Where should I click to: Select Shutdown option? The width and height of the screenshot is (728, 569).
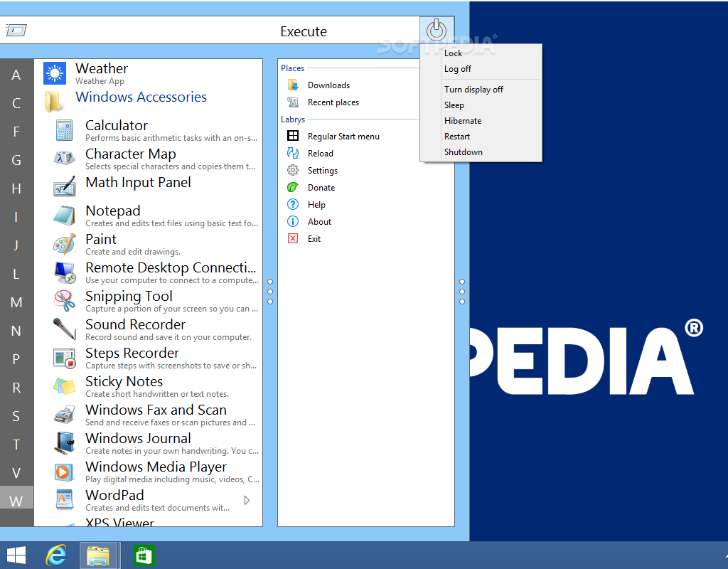click(x=481, y=152)
